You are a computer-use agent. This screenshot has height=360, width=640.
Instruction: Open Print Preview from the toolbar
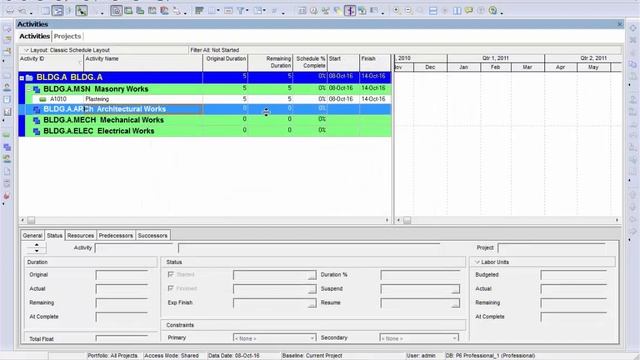pos(23,11)
